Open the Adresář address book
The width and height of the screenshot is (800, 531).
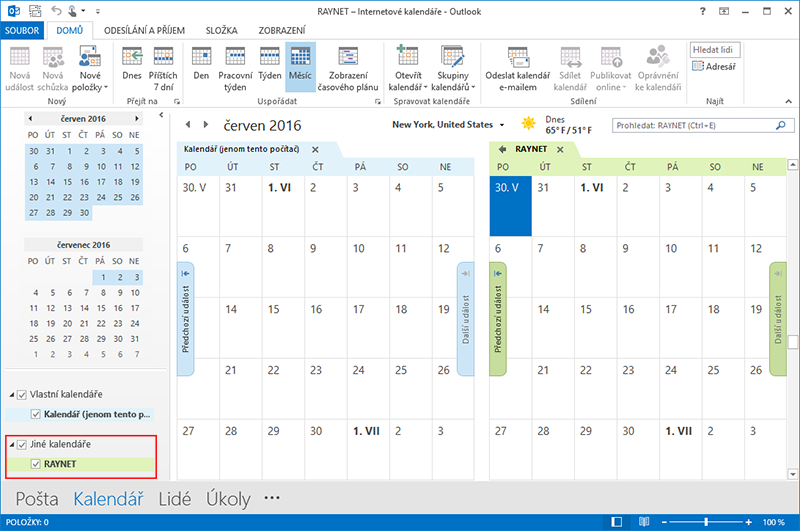714,66
